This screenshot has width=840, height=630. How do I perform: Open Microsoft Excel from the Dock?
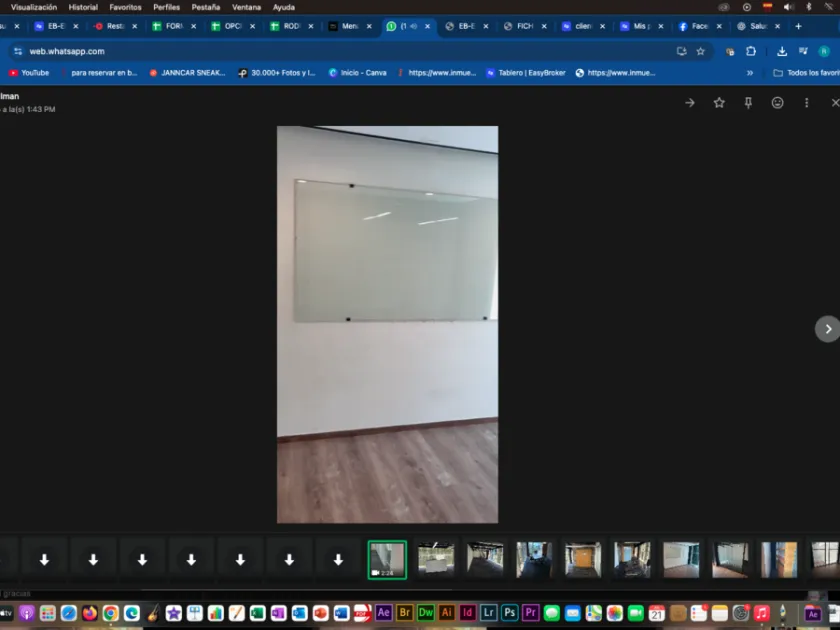257,613
